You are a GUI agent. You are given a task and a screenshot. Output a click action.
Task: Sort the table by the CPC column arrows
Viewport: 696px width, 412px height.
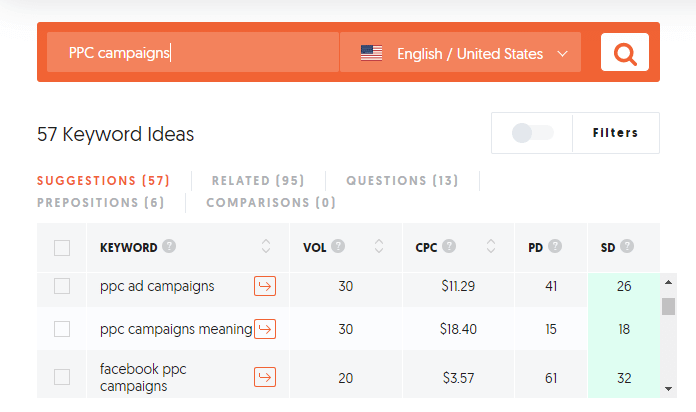coord(490,246)
